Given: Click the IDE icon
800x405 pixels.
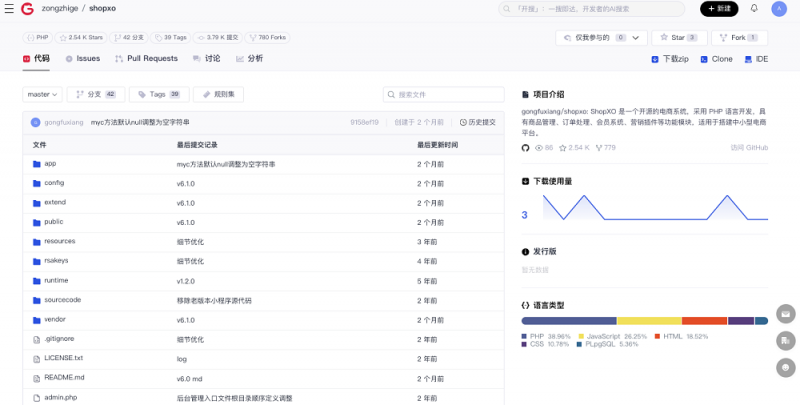Looking at the screenshot, I should (748, 59).
